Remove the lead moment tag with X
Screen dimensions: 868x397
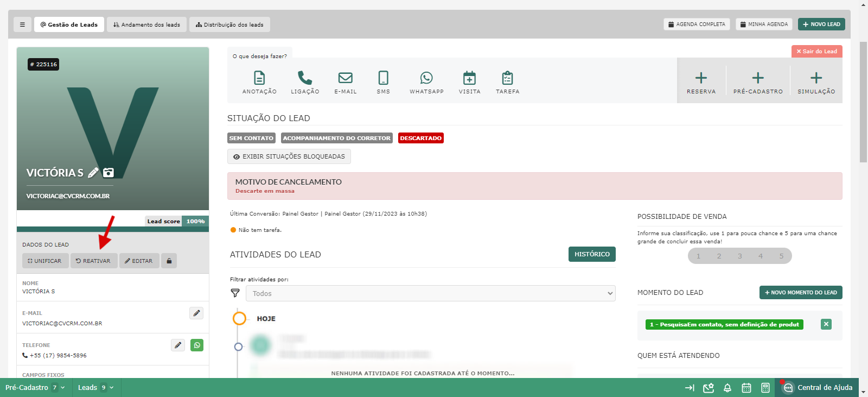(x=826, y=324)
